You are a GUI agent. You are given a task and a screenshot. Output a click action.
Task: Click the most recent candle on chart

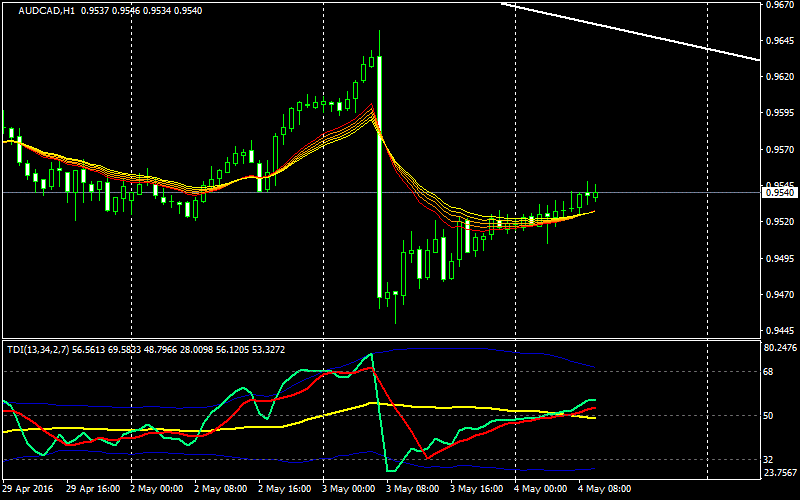[596, 191]
